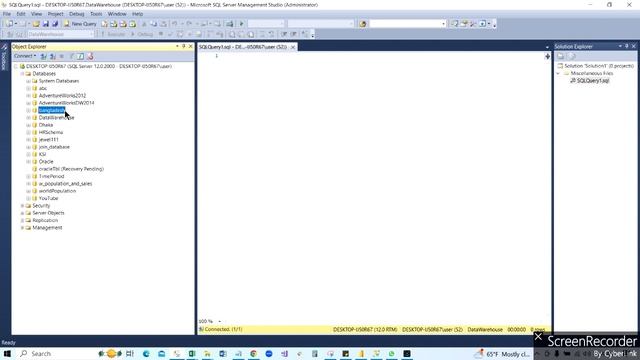The height and width of the screenshot is (360, 640).
Task: Open the Connect dropdown in Object Explorer
Action: click(x=25, y=56)
